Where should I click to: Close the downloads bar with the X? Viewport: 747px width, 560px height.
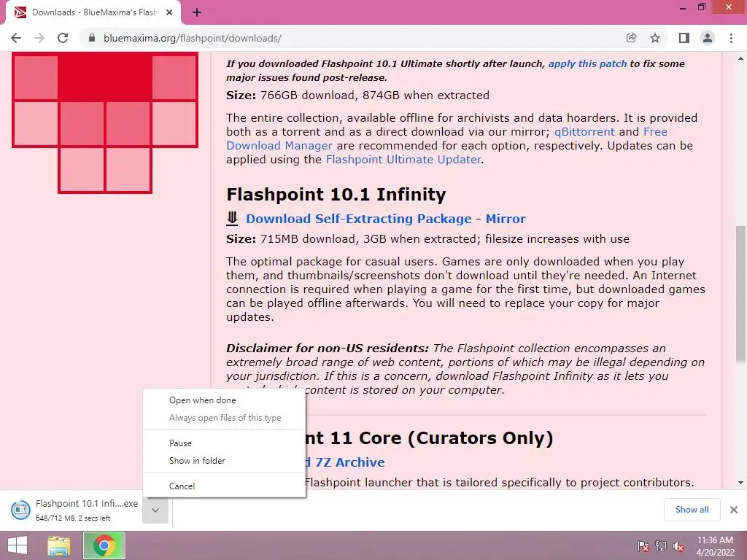click(x=734, y=510)
